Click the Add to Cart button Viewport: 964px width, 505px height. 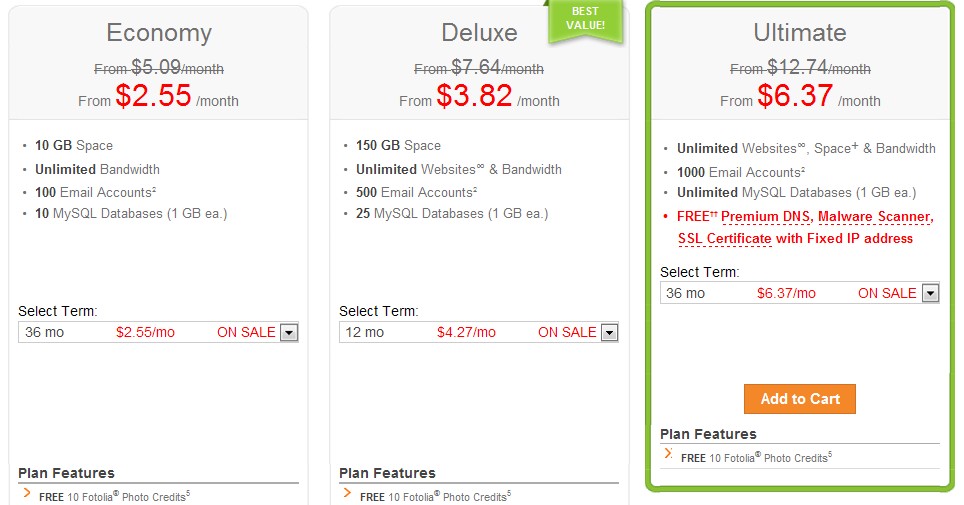pos(799,399)
